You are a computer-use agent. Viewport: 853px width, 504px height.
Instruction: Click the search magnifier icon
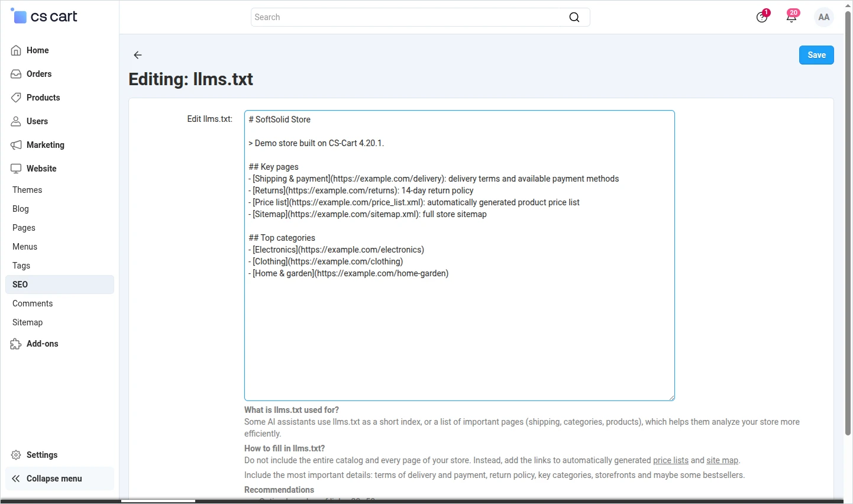point(574,17)
